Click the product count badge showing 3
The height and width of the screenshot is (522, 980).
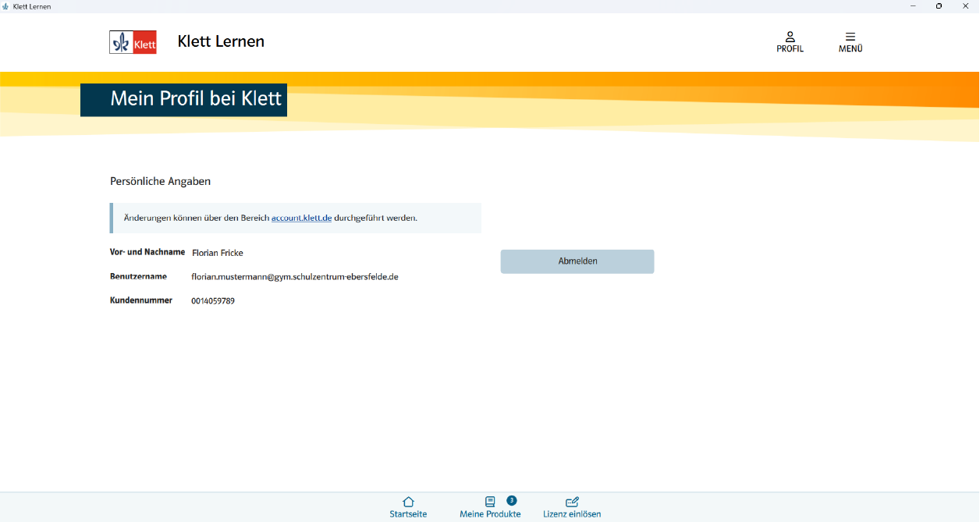(x=512, y=500)
